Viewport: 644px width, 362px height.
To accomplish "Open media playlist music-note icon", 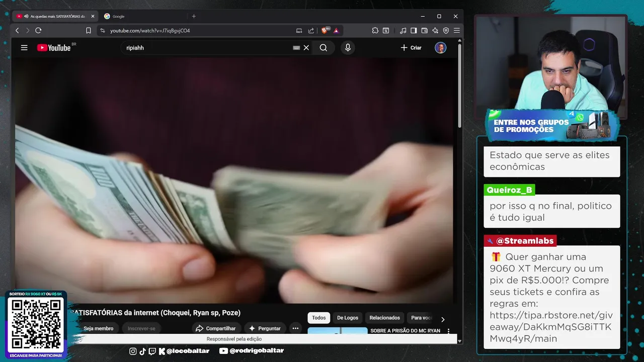I will point(403,31).
